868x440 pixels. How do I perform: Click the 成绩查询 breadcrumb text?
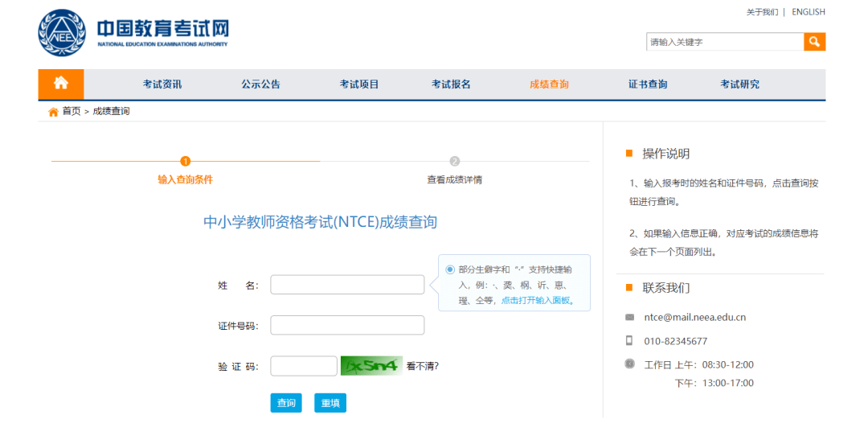tap(111, 111)
